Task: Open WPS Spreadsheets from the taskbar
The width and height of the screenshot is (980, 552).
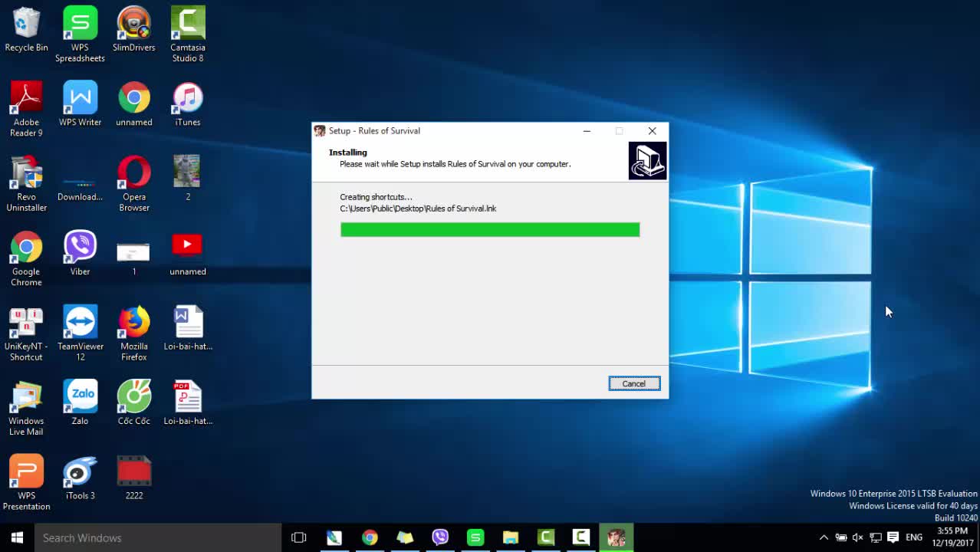Action: click(475, 537)
